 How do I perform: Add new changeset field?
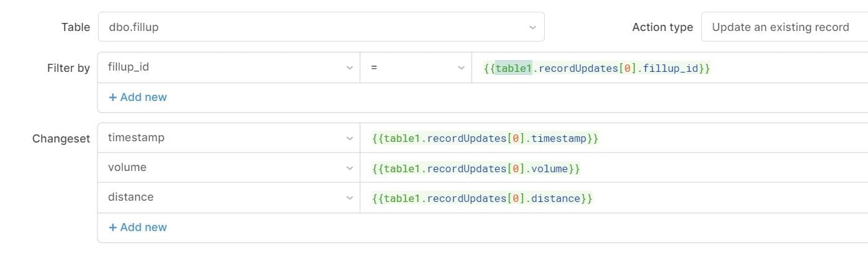[x=138, y=227]
